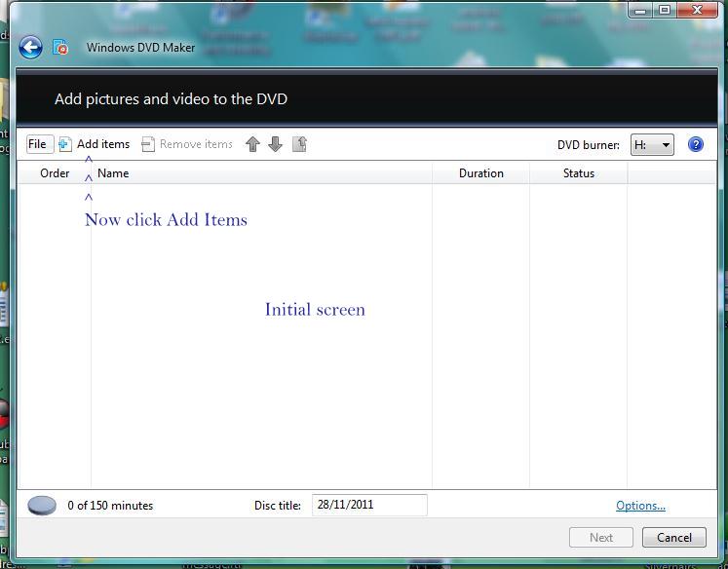Click the Order column header
This screenshot has height=569, width=728.
coord(55,173)
